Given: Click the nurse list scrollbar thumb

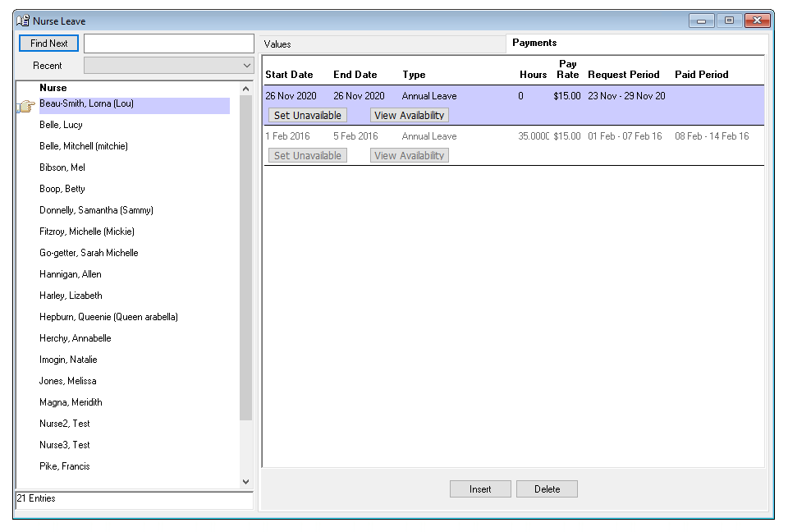Looking at the screenshot, I should click(245, 258).
